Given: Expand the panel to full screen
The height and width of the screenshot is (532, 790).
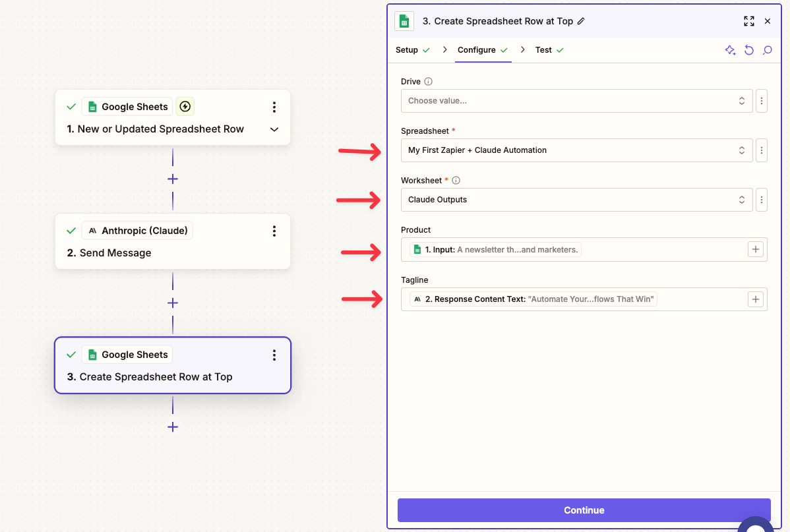Looking at the screenshot, I should click(x=749, y=21).
